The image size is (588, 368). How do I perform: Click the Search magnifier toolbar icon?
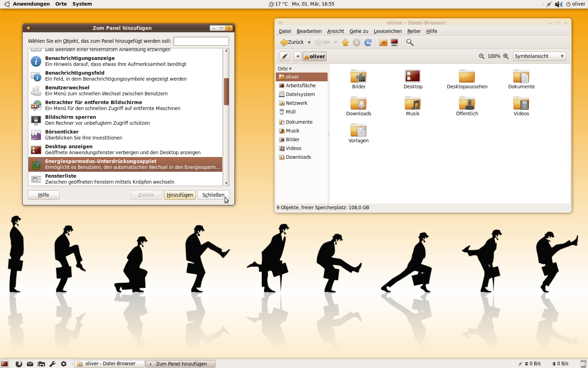[410, 42]
